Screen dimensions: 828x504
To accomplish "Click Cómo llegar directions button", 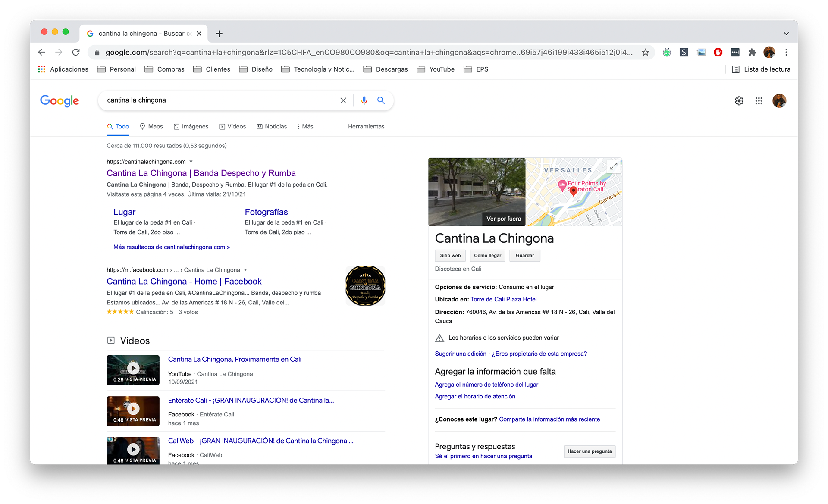I will 487,255.
